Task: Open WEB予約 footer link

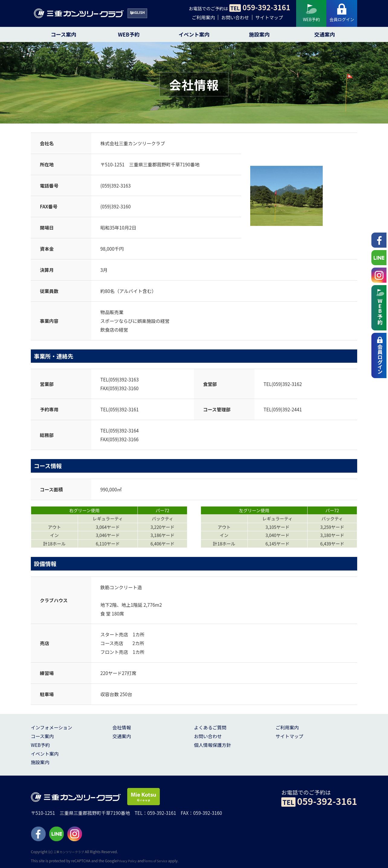Action: point(40,745)
